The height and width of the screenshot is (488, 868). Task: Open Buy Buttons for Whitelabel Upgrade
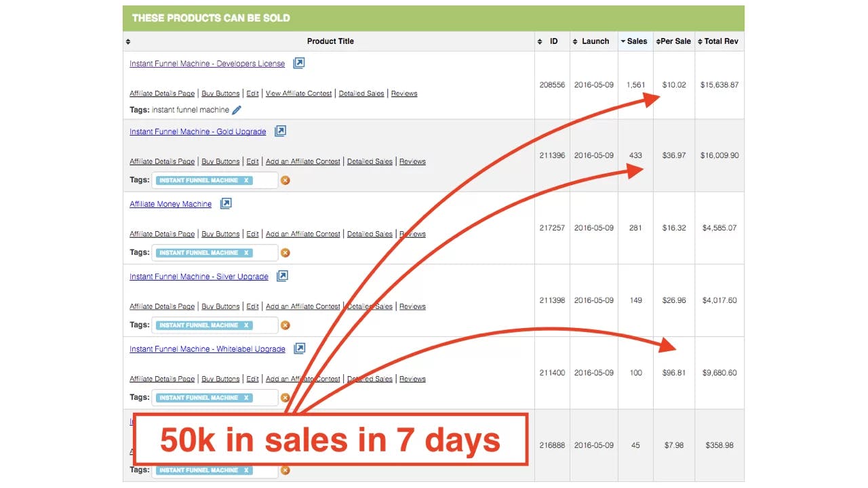[220, 379]
